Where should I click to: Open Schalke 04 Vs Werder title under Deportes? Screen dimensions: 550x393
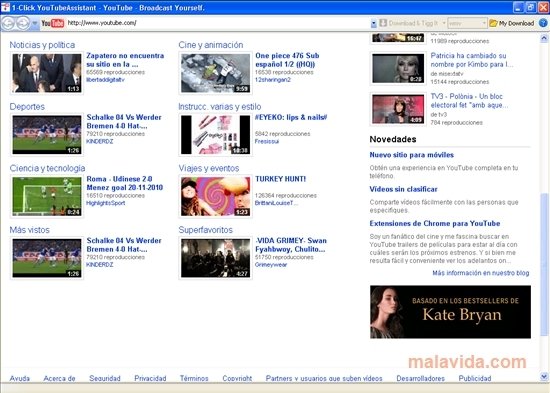(x=124, y=122)
